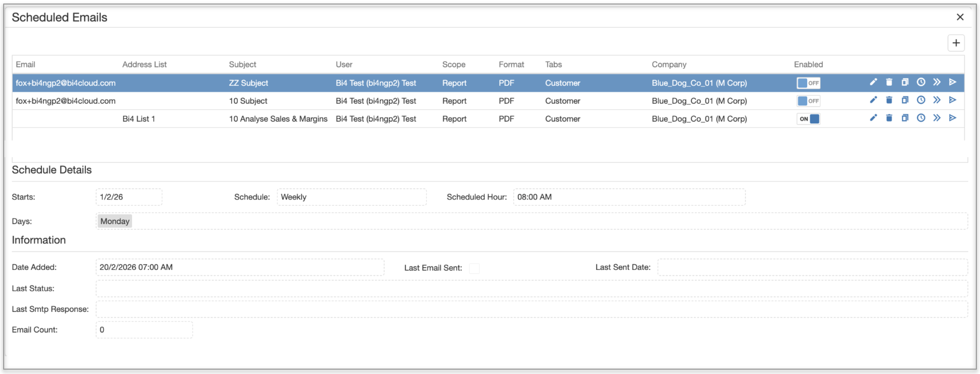Select the 10 Subject cell
This screenshot has width=980, height=374.
pyautogui.click(x=248, y=101)
